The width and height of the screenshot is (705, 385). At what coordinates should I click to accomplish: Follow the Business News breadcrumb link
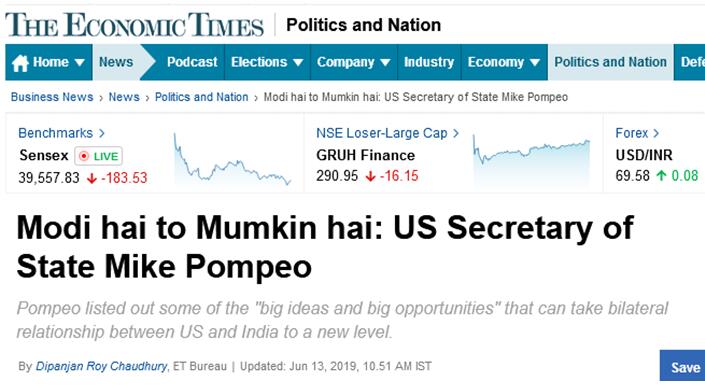click(x=52, y=97)
